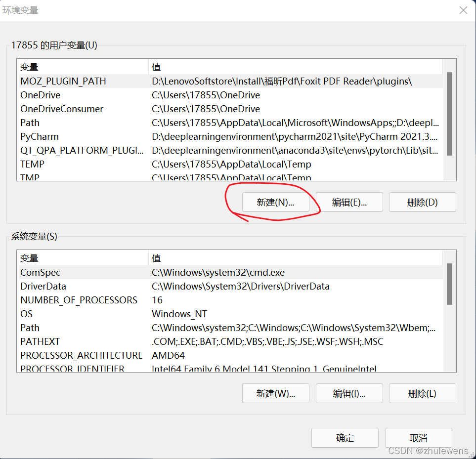Select the OneDrive user variable row
Image resolution: width=476 pixels, height=459 pixels.
(231, 95)
